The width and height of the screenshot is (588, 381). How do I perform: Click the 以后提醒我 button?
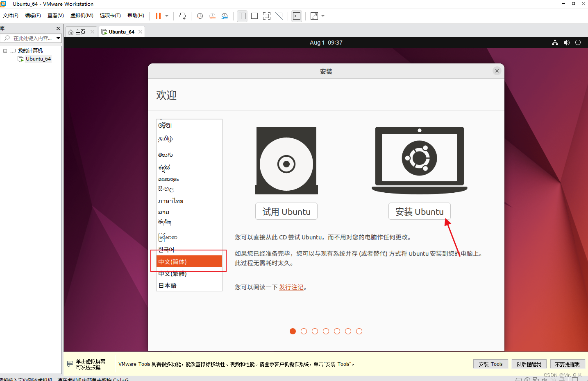(529, 364)
